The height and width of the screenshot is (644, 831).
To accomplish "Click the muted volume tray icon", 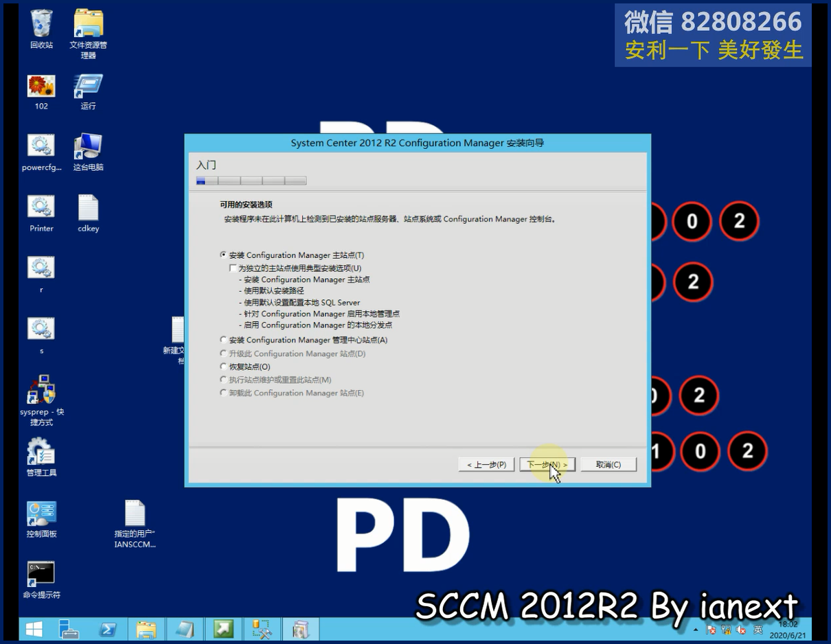I will [742, 630].
